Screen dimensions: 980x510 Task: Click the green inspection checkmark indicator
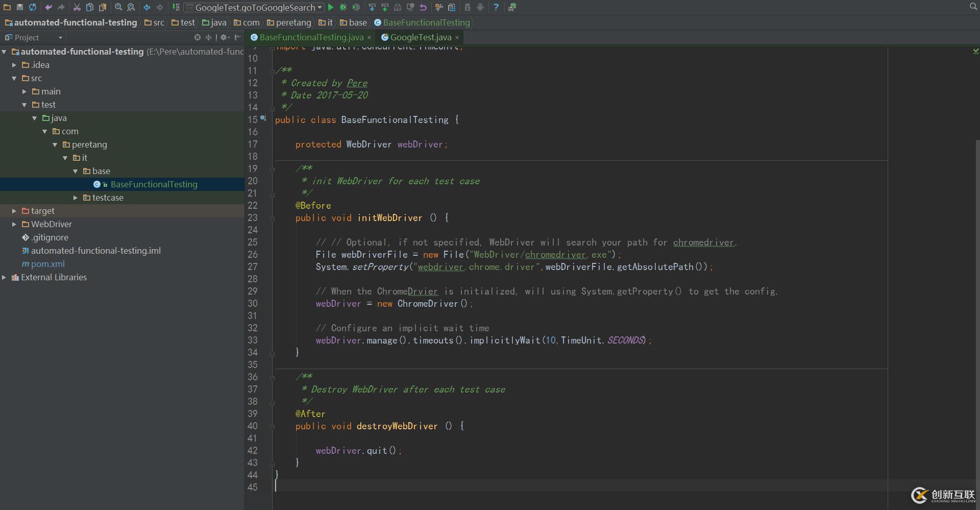click(976, 51)
